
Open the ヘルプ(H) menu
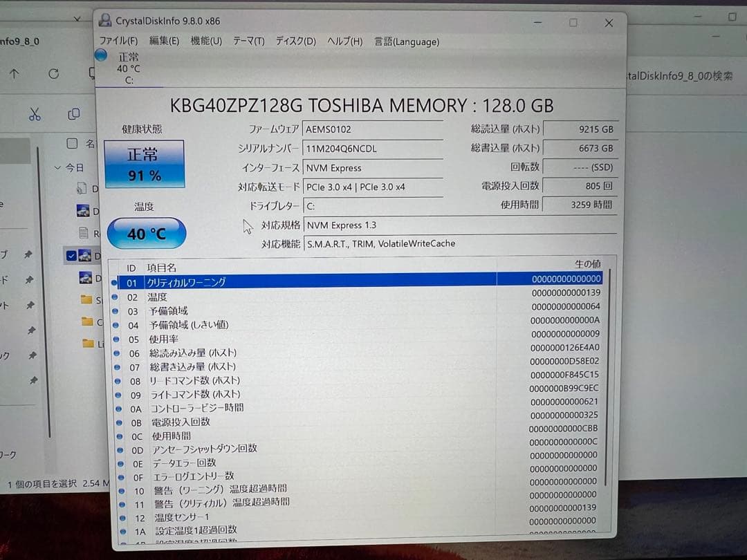tap(345, 41)
